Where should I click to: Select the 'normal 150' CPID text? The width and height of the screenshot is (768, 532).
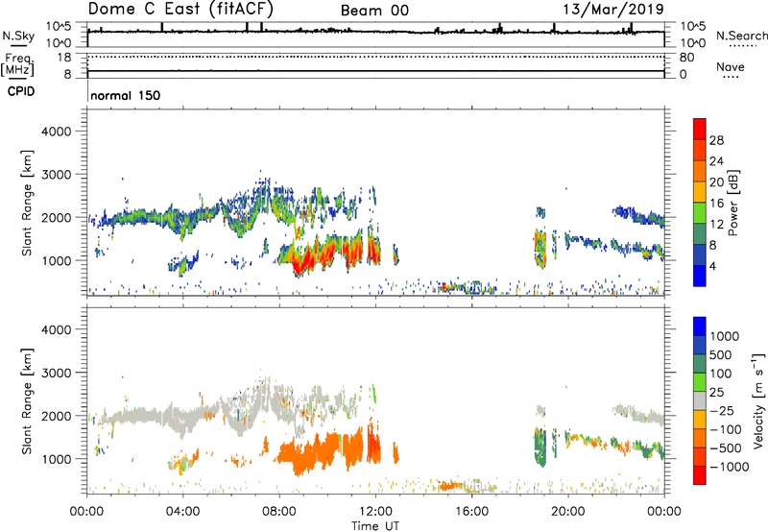126,95
